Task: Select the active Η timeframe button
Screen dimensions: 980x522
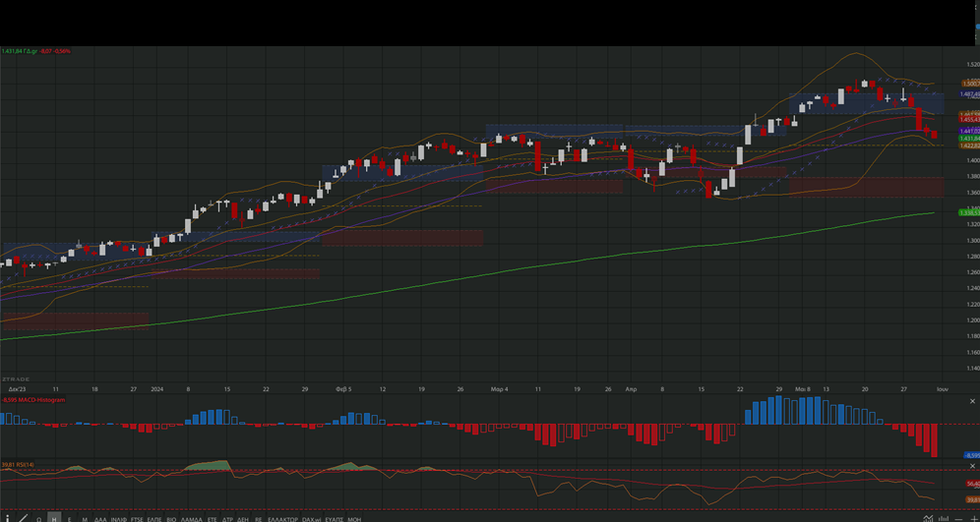Action: tap(54, 518)
